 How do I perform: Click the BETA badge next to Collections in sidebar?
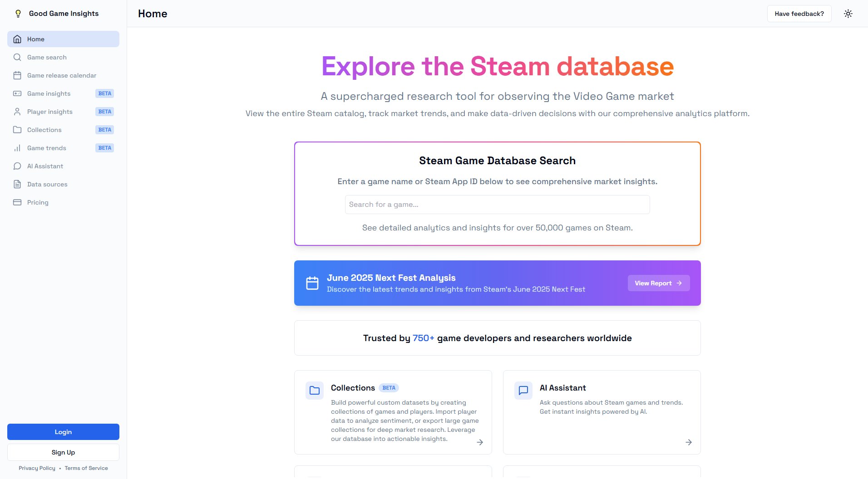pyautogui.click(x=105, y=130)
